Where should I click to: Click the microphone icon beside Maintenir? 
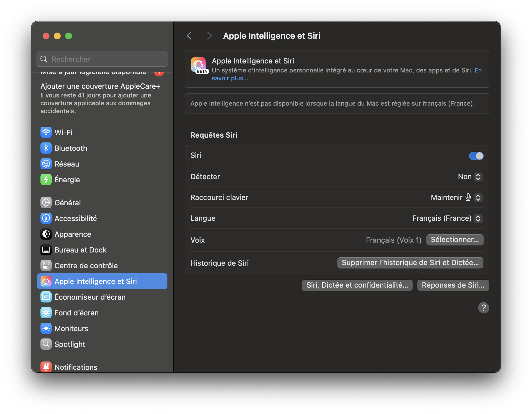(468, 197)
